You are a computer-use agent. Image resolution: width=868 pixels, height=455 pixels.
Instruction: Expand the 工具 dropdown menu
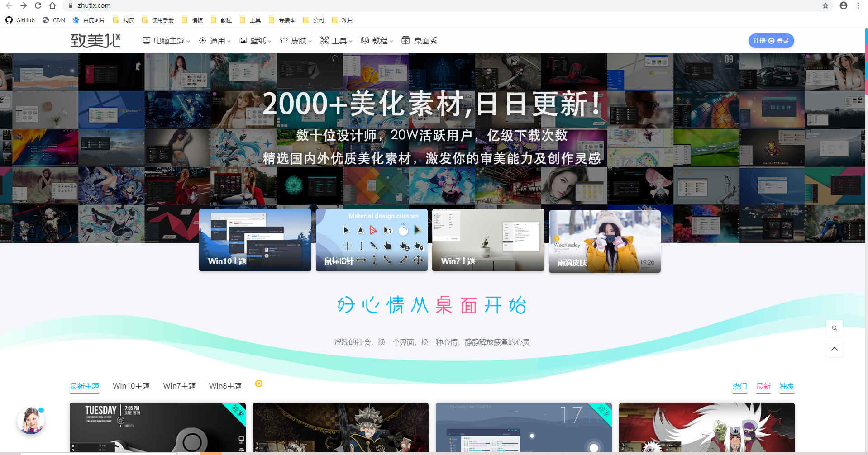click(340, 41)
